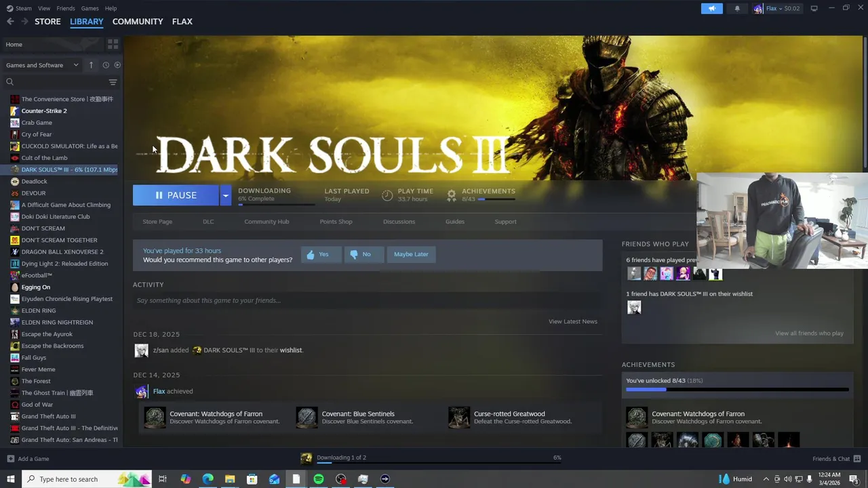This screenshot has width=868, height=488.
Task: Open the library Home button
Action: coord(52,44)
